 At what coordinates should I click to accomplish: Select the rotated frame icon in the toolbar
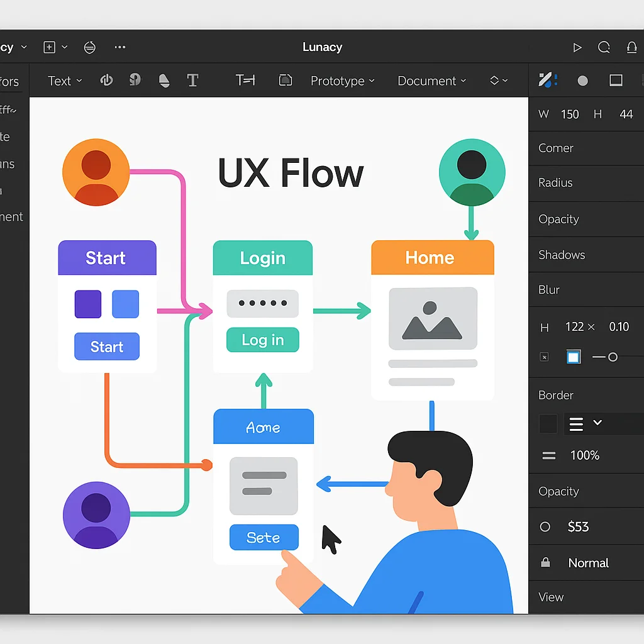285,80
